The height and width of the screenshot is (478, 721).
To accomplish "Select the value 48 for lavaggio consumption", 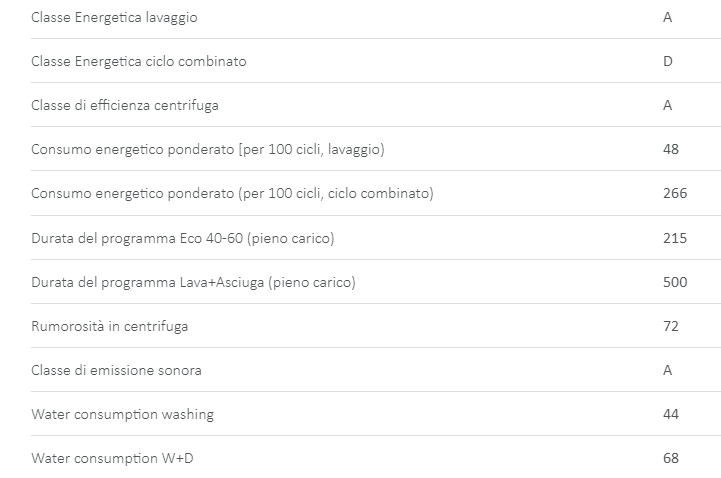I will (x=670, y=149).
